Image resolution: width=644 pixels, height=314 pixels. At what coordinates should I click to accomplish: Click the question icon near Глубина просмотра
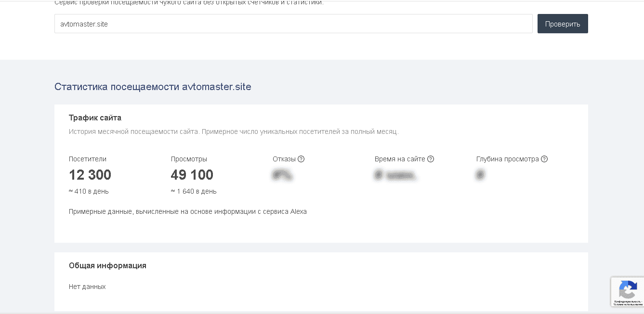pos(544,159)
